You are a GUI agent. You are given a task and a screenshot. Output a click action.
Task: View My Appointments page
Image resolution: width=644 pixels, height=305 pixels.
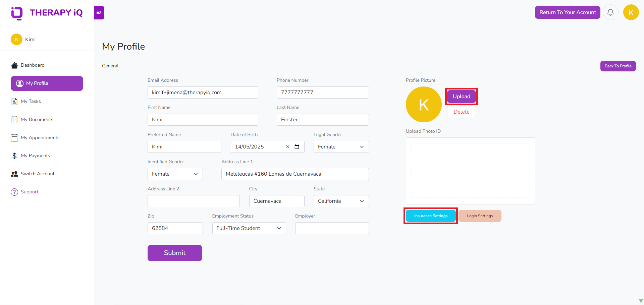(40, 137)
